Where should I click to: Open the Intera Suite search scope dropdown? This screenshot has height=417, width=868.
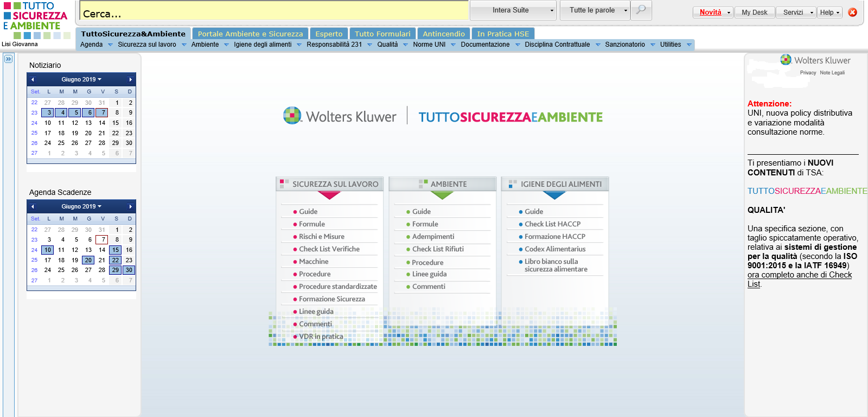pyautogui.click(x=513, y=10)
